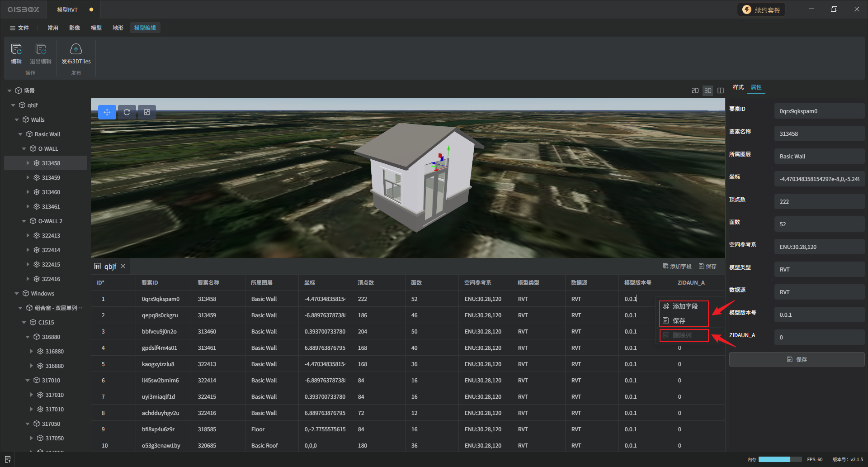
Task: Select the move/translate gizmo tool
Action: pos(107,112)
